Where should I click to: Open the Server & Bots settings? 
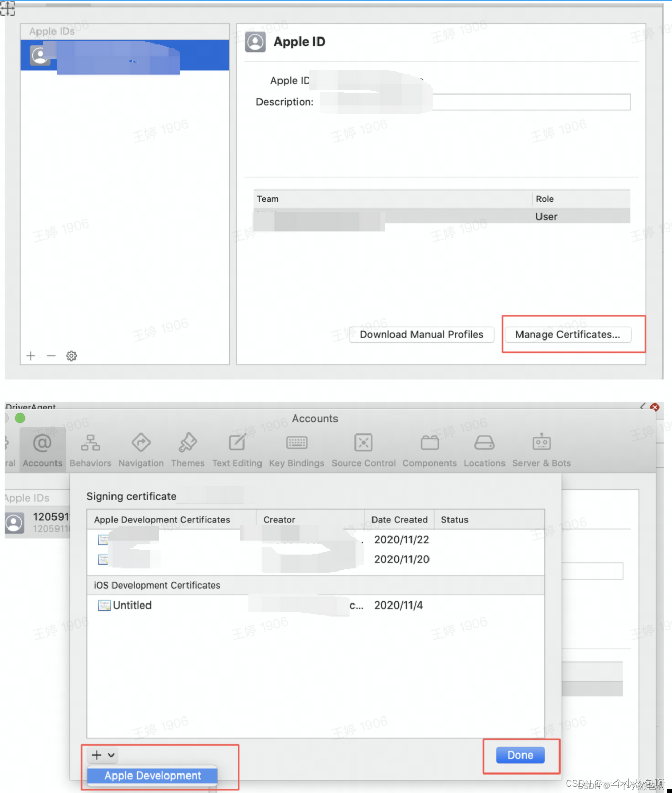(541, 449)
